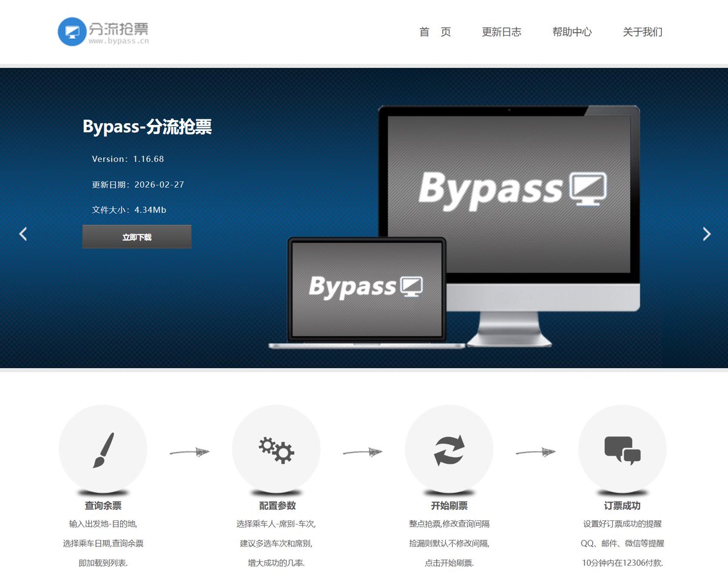The height and width of the screenshot is (584, 728).
Task: Click the text 设置好订票成功的提醒
Action: coord(622,523)
